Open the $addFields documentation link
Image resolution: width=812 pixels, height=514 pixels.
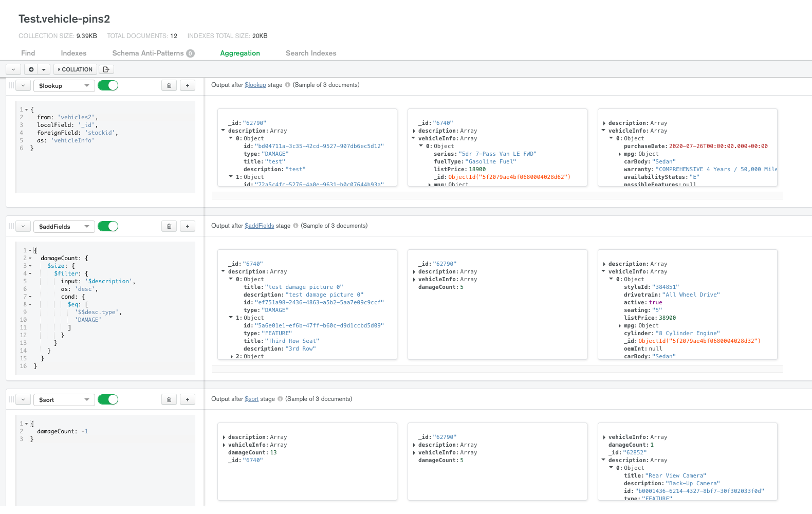click(259, 226)
